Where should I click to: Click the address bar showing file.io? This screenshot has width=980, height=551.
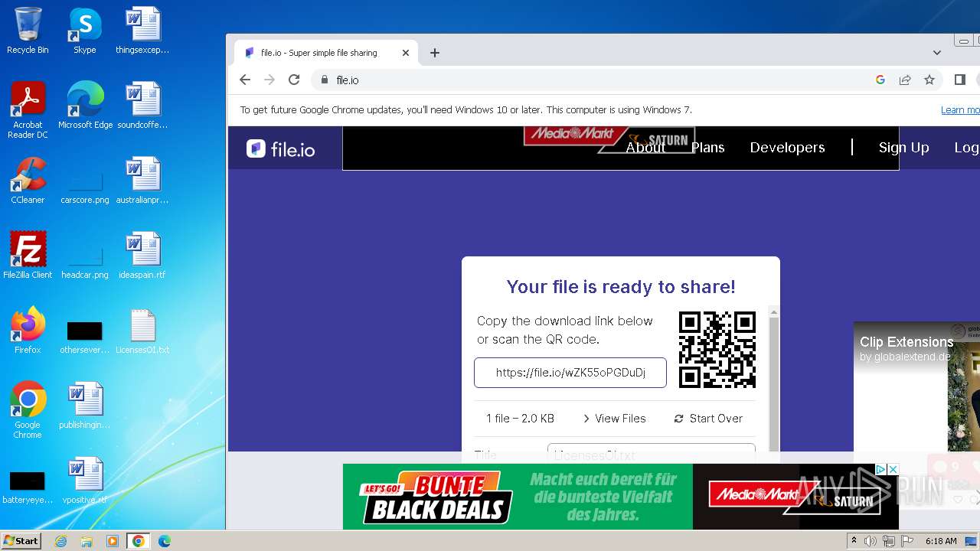tap(597, 80)
